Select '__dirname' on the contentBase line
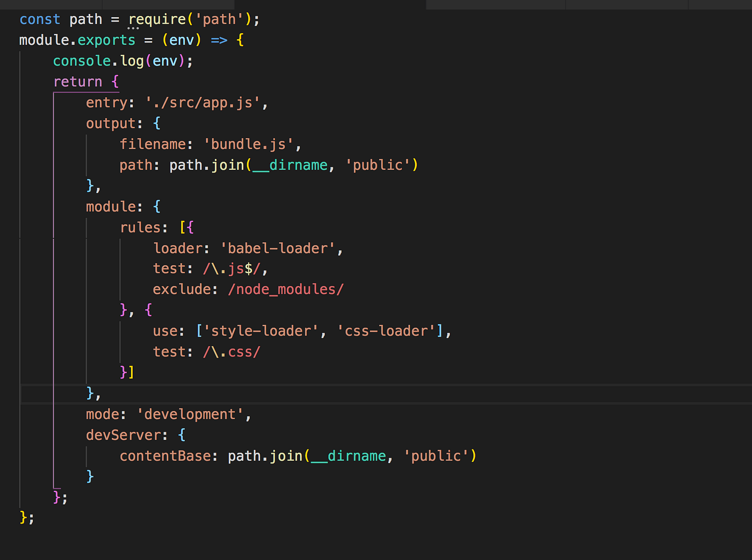 [349, 456]
